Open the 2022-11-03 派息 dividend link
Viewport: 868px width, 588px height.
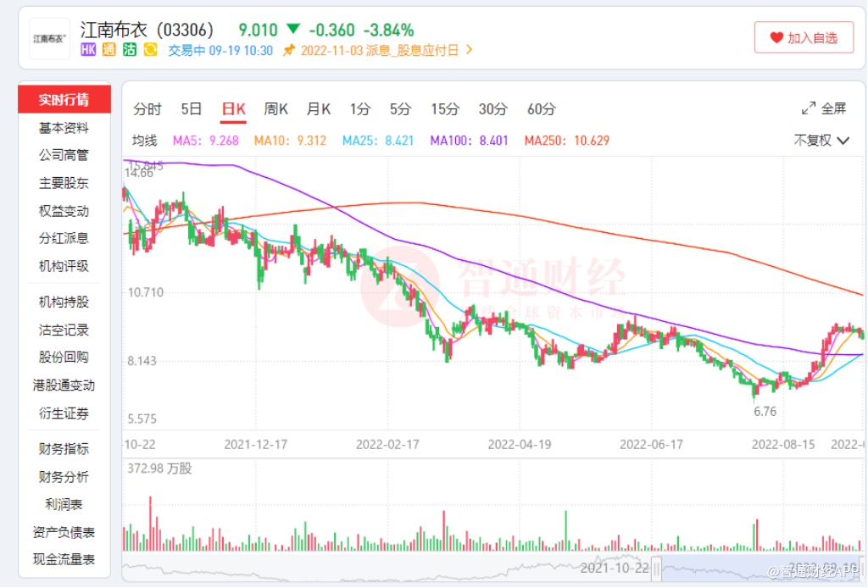379,50
